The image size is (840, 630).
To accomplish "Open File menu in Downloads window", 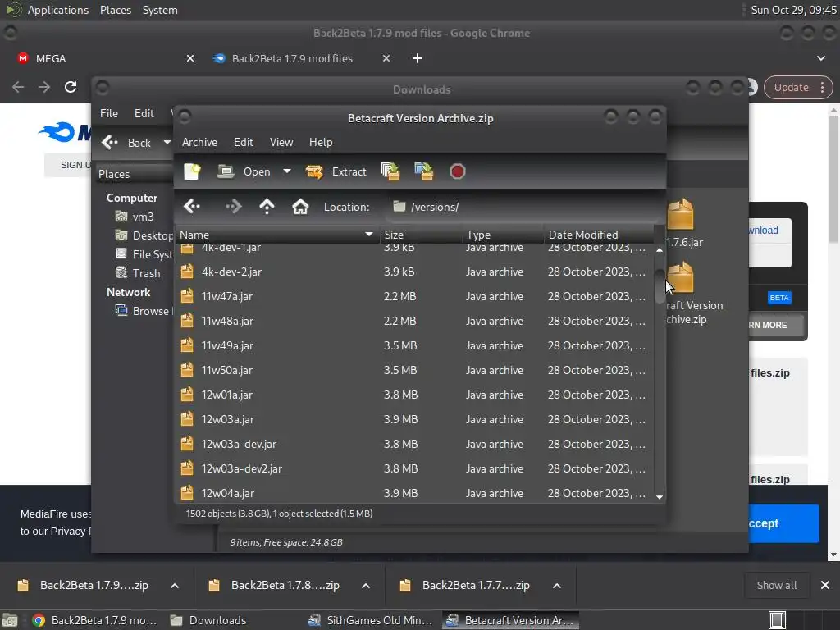I will click(x=109, y=113).
